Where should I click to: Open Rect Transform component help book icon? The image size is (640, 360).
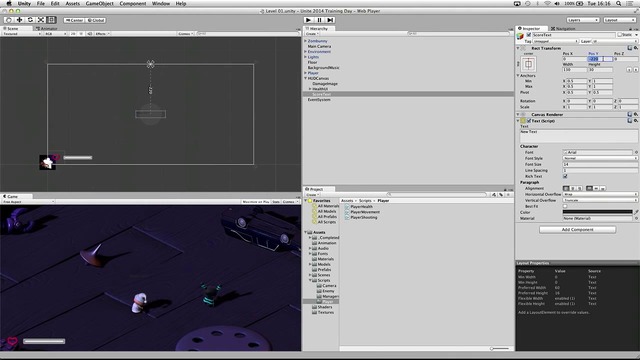pyautogui.click(x=629, y=48)
